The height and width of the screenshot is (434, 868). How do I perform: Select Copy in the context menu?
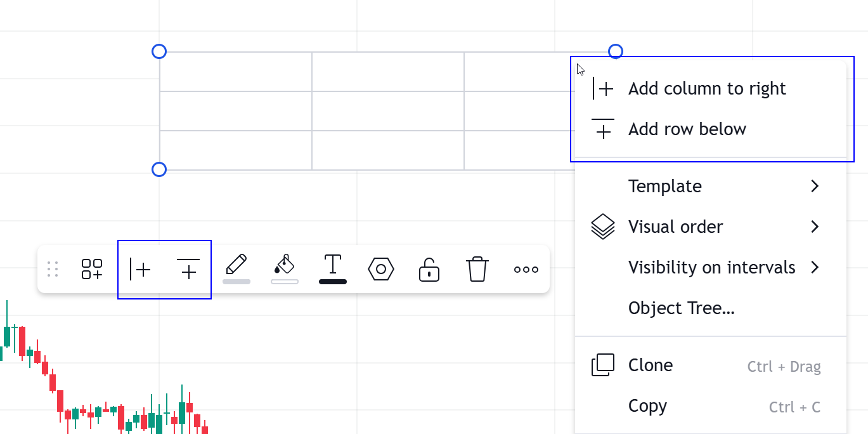pos(647,406)
